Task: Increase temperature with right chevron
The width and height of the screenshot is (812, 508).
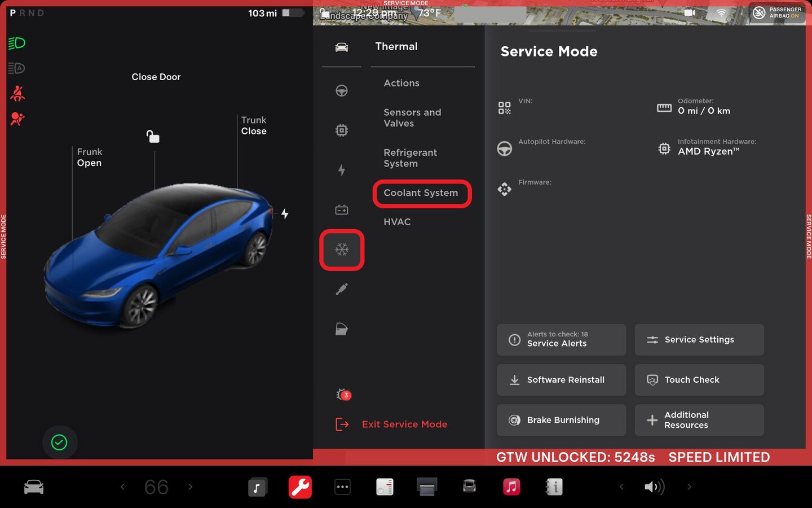Action: (191, 487)
